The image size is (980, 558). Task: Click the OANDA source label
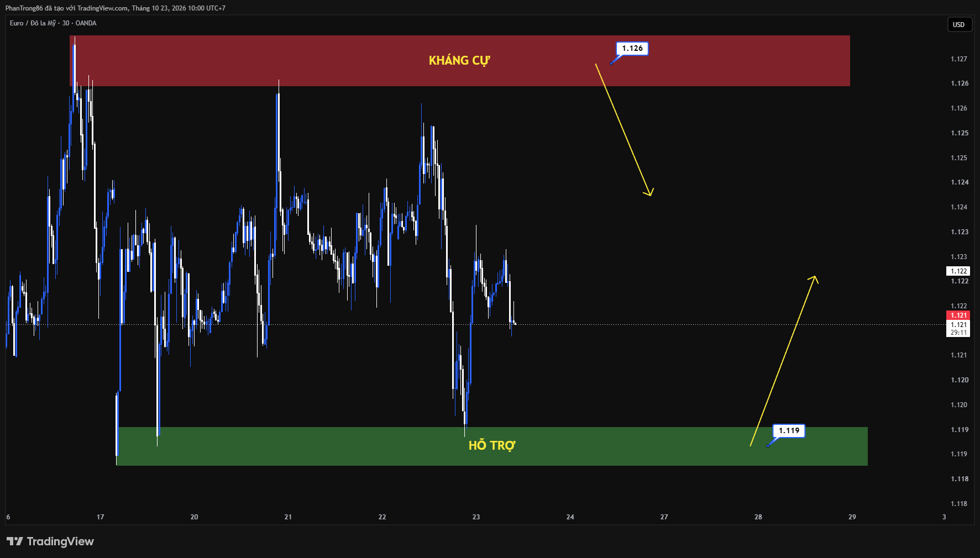tap(86, 23)
